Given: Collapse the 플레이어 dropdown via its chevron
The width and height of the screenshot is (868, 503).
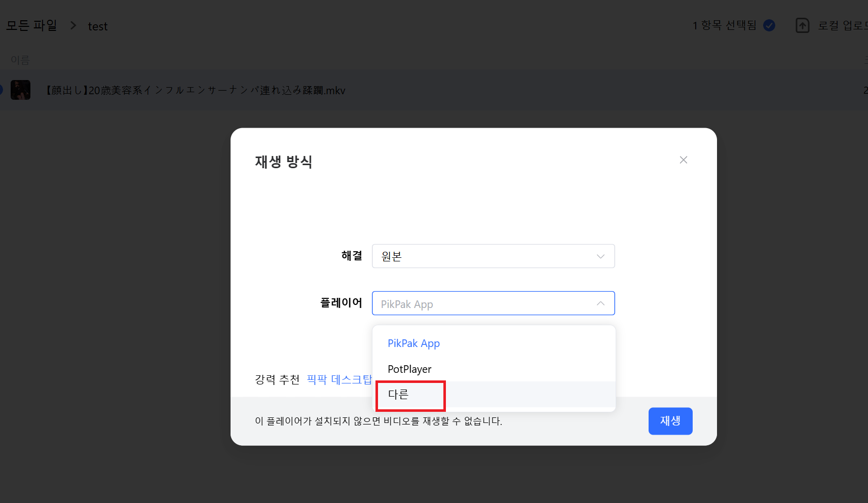Looking at the screenshot, I should click(x=600, y=303).
